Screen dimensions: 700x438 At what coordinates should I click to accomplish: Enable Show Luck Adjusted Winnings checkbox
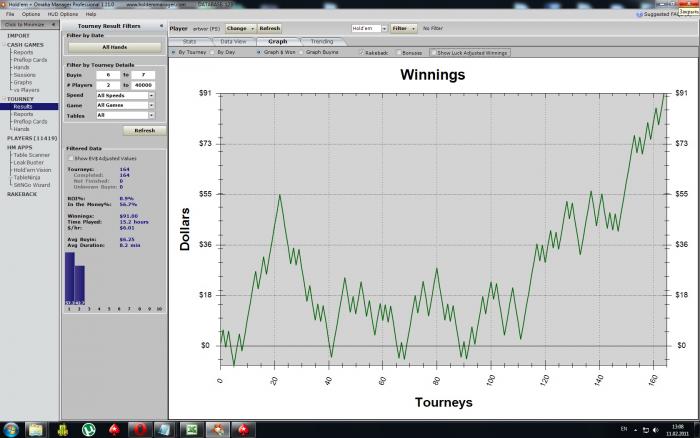433,53
